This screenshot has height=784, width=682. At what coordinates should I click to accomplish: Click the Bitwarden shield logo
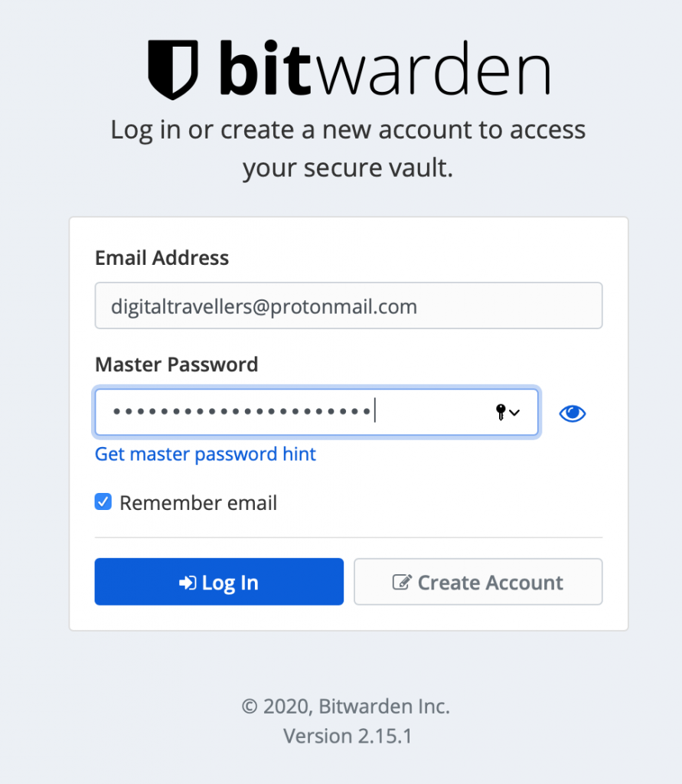pyautogui.click(x=174, y=69)
